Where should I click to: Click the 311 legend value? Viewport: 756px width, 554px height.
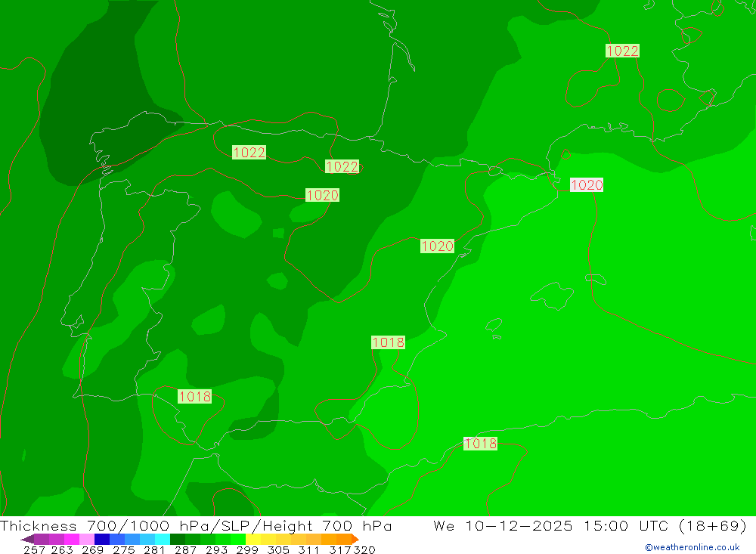click(x=308, y=549)
